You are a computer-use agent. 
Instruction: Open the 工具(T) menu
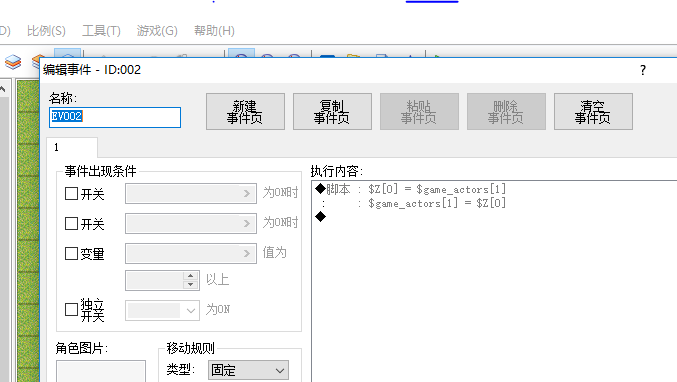tap(101, 31)
